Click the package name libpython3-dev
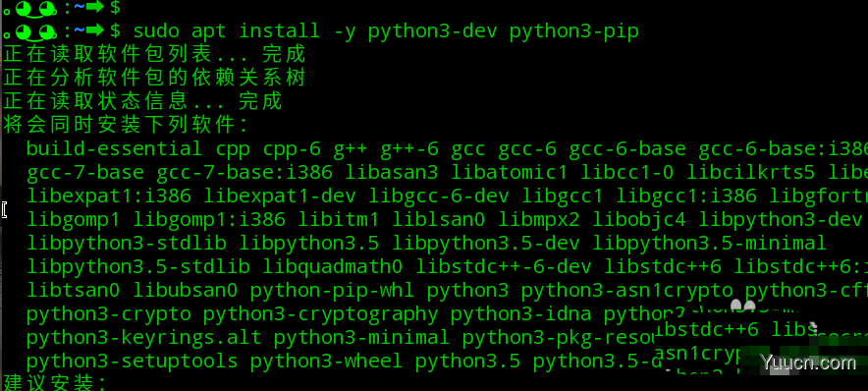868x391 pixels. (780, 220)
